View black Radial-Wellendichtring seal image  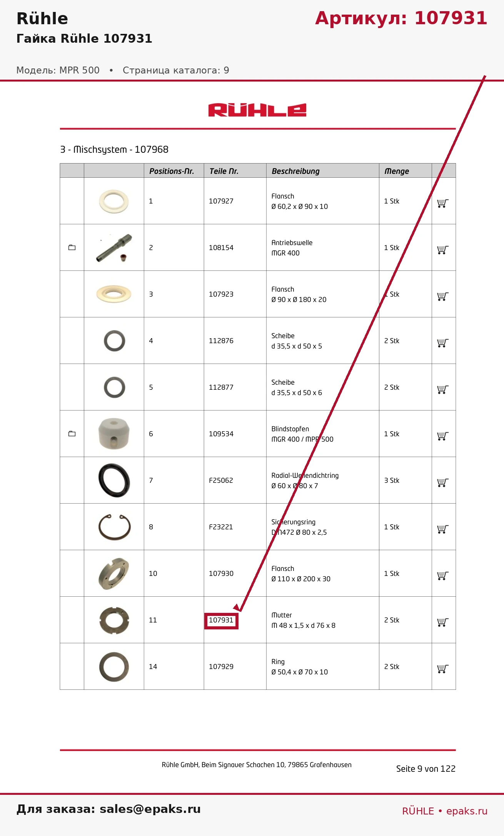point(114,480)
